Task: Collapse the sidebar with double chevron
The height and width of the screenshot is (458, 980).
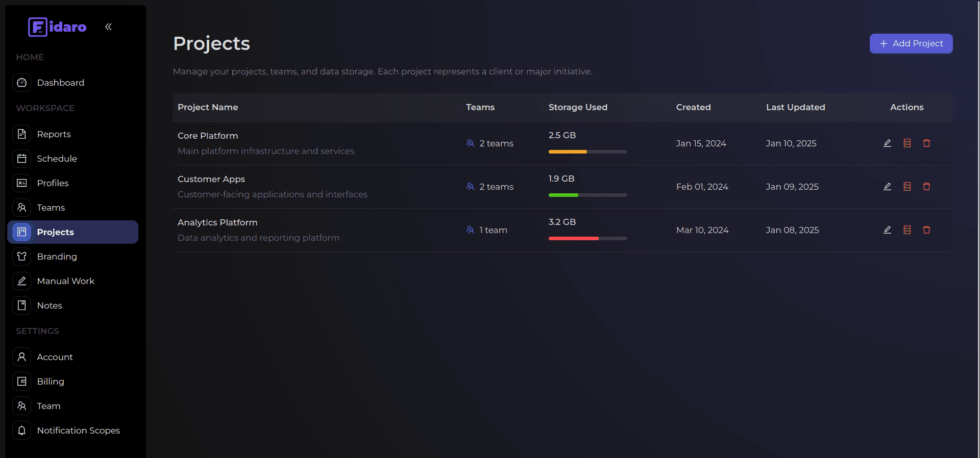Action: tap(108, 27)
